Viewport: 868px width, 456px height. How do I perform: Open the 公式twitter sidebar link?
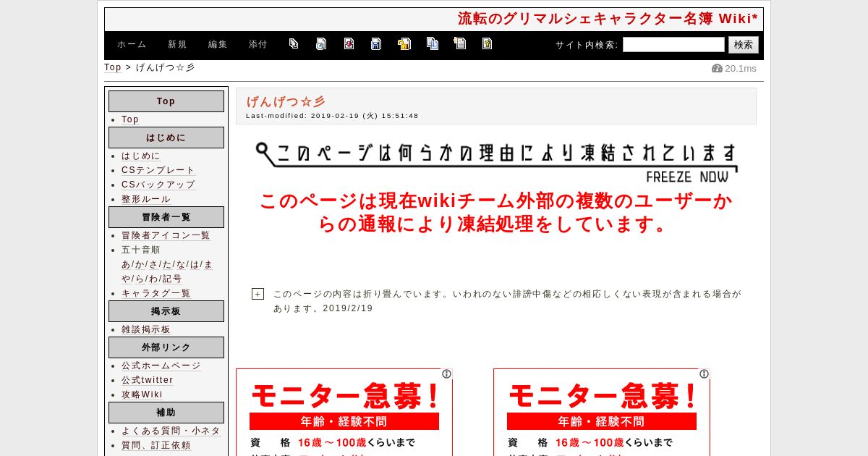pos(148,380)
